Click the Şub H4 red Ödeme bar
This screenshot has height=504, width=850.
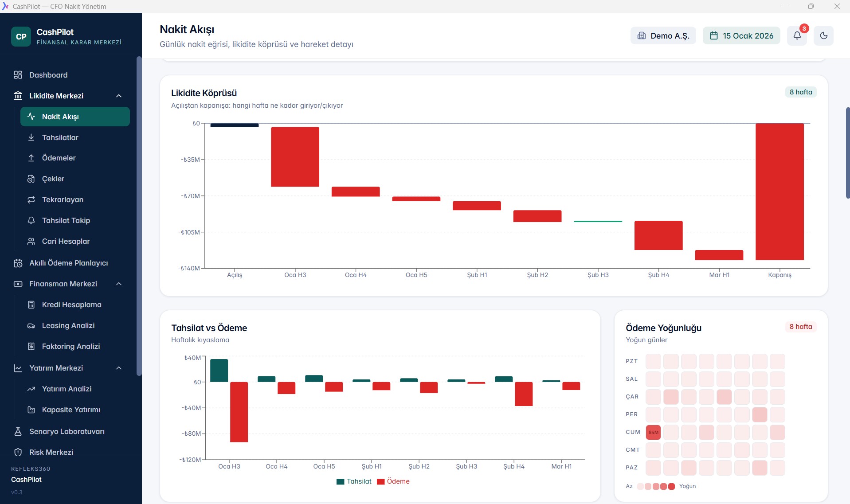(x=524, y=394)
